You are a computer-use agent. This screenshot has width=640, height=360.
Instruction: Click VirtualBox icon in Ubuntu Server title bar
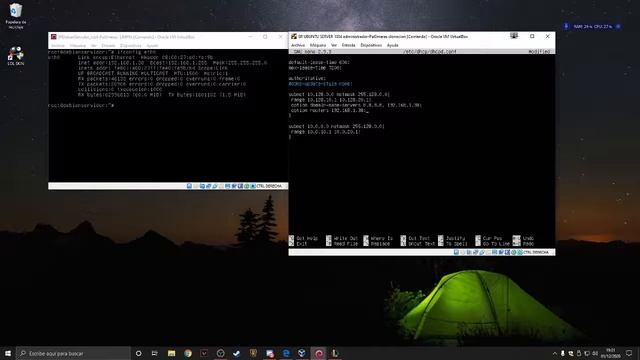(x=293, y=36)
